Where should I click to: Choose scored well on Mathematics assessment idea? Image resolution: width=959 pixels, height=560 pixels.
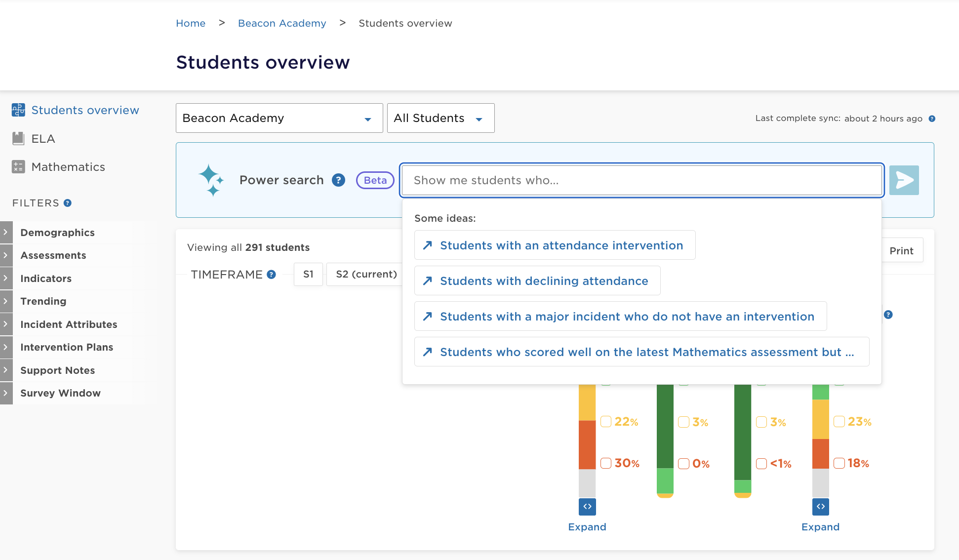(642, 352)
